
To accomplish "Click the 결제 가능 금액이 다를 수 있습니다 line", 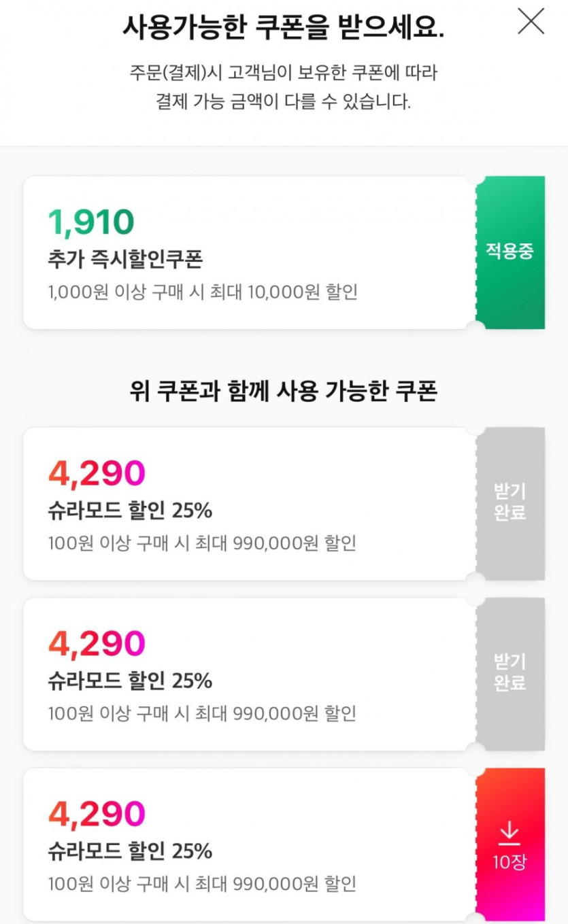I will tap(283, 103).
